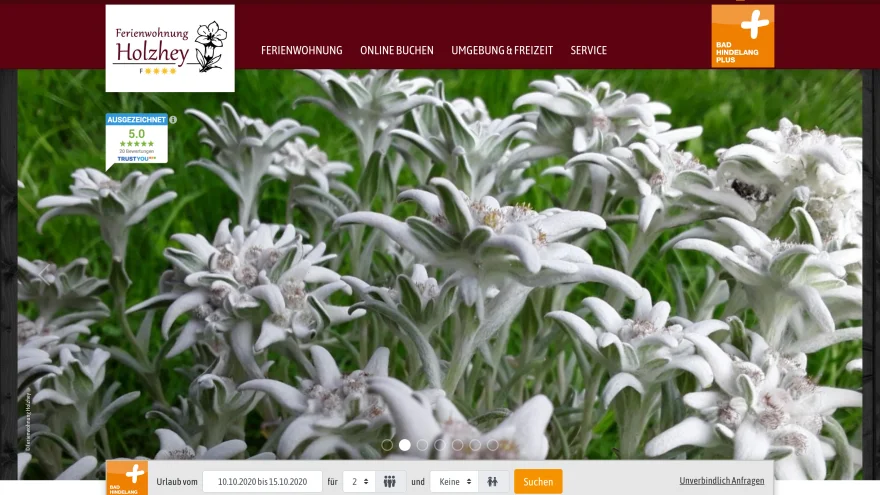This screenshot has height=495, width=880.
Task: Select the fifth slideshow dot
Action: coord(457,445)
